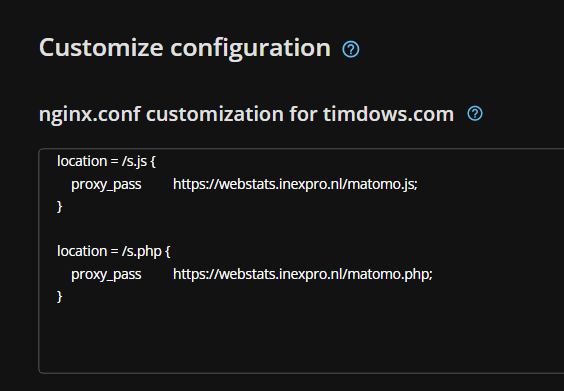The height and width of the screenshot is (391, 564).
Task: Place cursor on 'location = /s.js {' line
Action: [106, 161]
